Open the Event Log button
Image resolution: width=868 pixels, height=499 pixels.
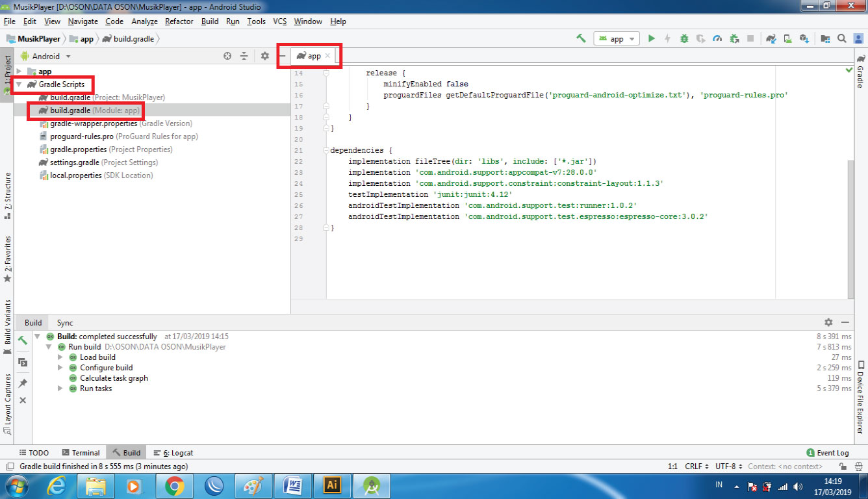828,453
